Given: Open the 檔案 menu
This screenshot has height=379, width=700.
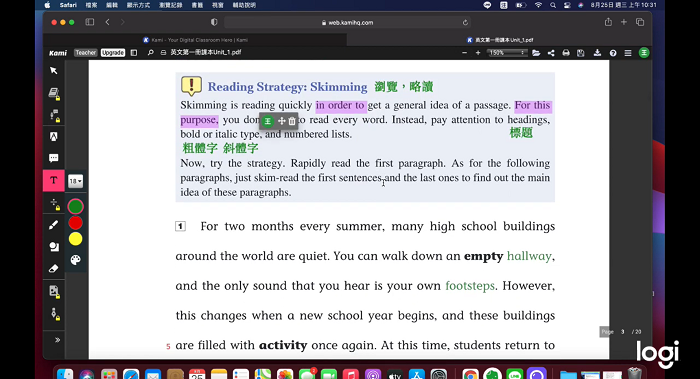Looking at the screenshot, I should [91, 5].
